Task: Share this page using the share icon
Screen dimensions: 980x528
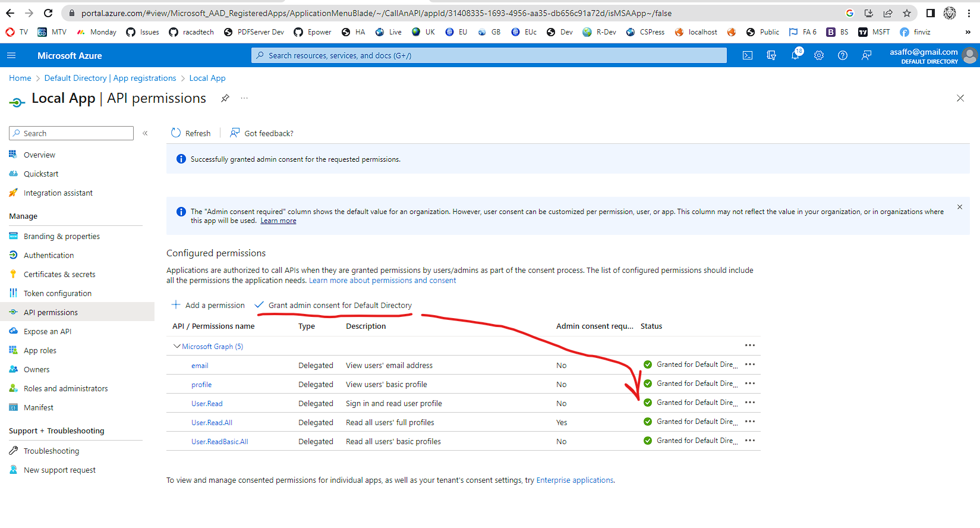Action: coord(888,13)
